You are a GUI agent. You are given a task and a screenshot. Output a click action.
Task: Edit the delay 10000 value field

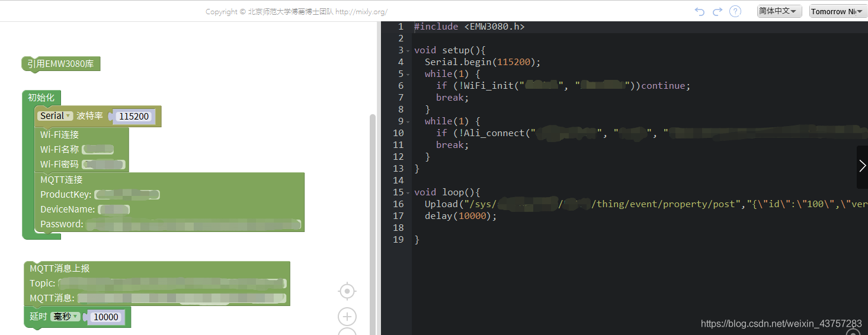pyautogui.click(x=106, y=317)
